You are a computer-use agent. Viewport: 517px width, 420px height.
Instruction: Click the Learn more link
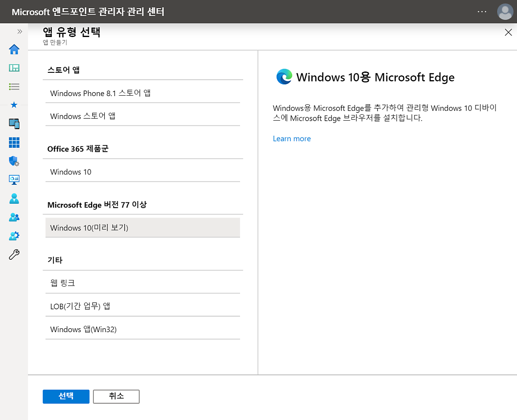pos(292,139)
